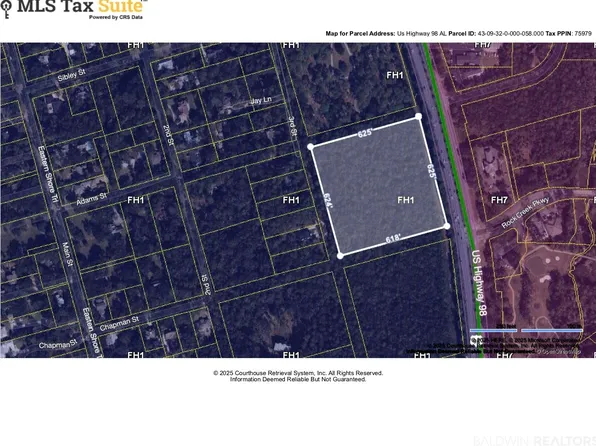Click the map scale bar
The image size is (596, 446).
coord(526,329)
